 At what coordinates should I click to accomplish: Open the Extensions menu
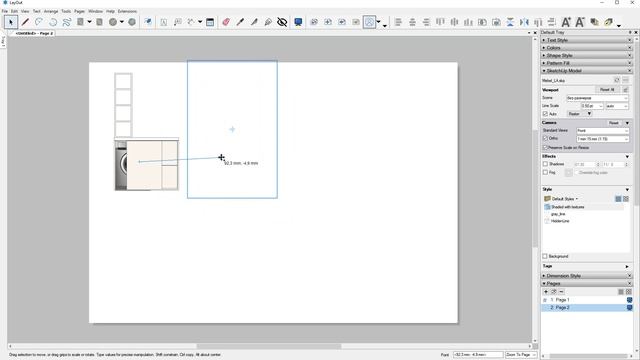coord(127,11)
